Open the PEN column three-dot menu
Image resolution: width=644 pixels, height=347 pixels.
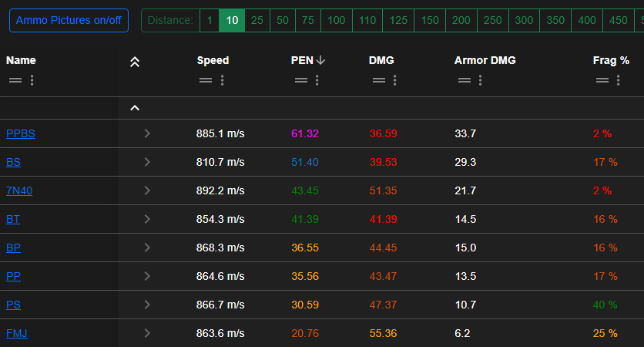click(317, 80)
